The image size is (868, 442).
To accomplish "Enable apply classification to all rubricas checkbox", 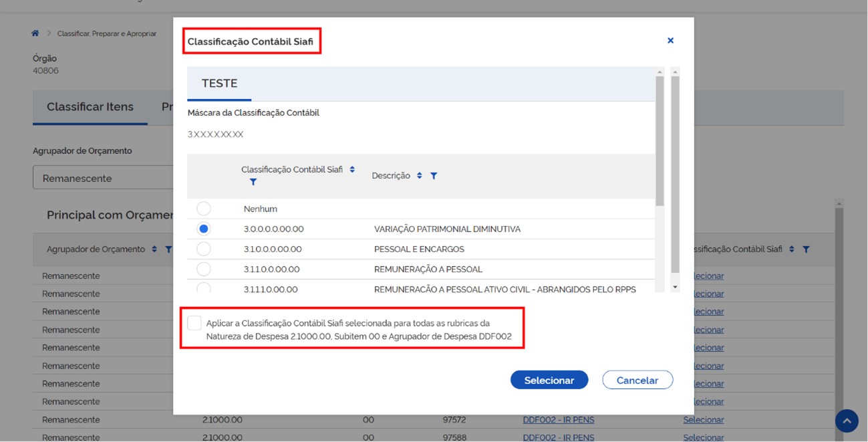I will tap(194, 323).
